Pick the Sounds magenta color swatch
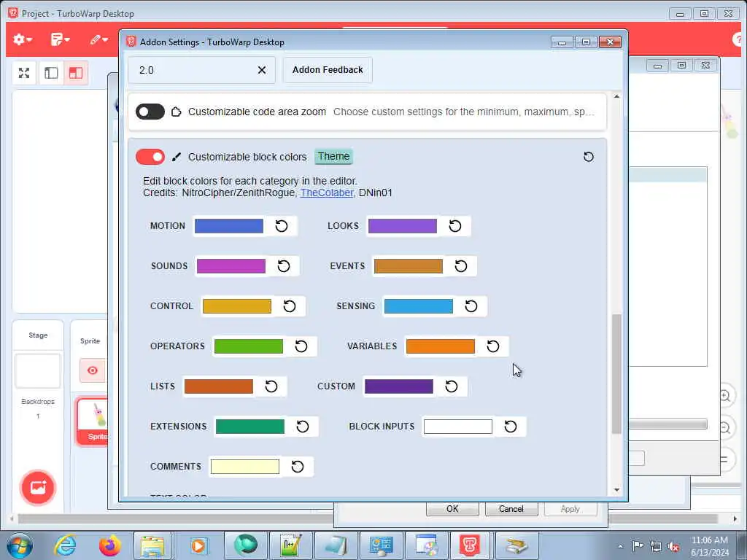Image resolution: width=747 pixels, height=560 pixels. [231, 265]
